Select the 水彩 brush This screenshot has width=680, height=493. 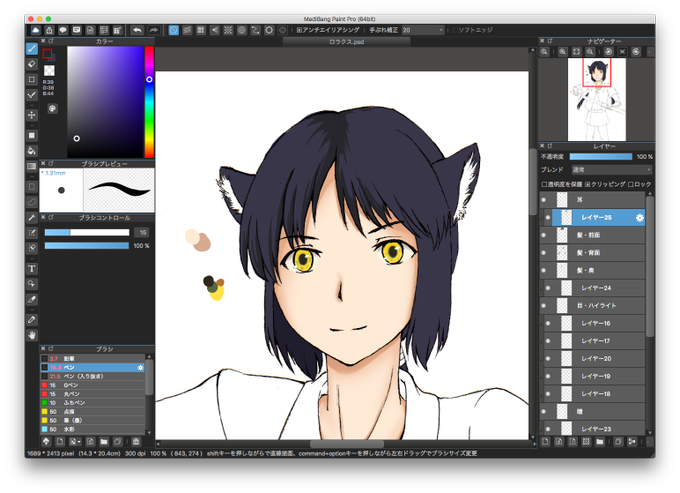coord(92,429)
